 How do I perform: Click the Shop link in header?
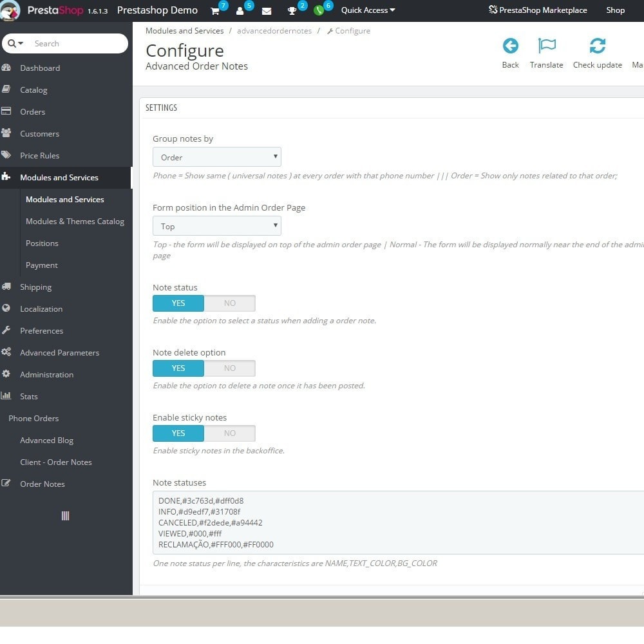coord(615,10)
